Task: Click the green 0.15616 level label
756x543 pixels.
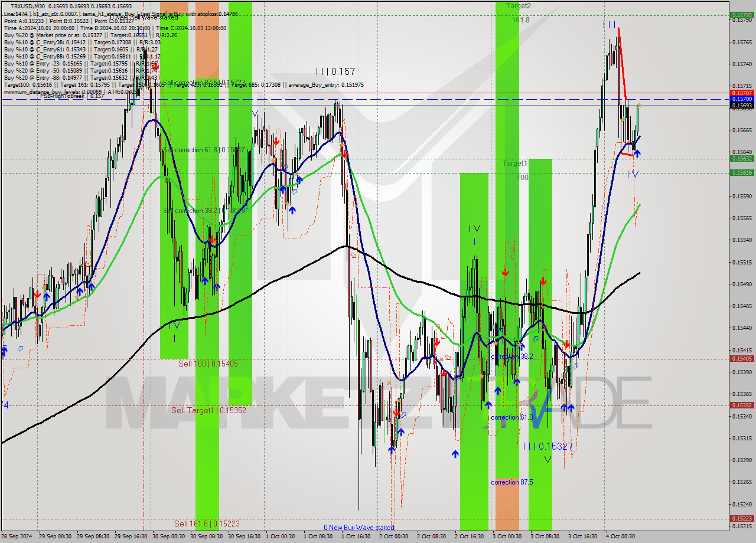Action: point(742,172)
